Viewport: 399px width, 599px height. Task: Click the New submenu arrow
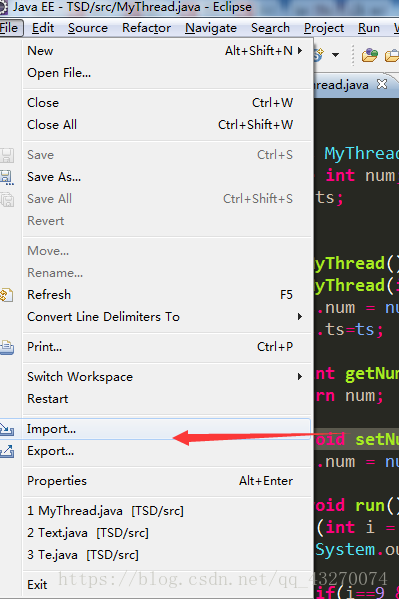coord(300,50)
